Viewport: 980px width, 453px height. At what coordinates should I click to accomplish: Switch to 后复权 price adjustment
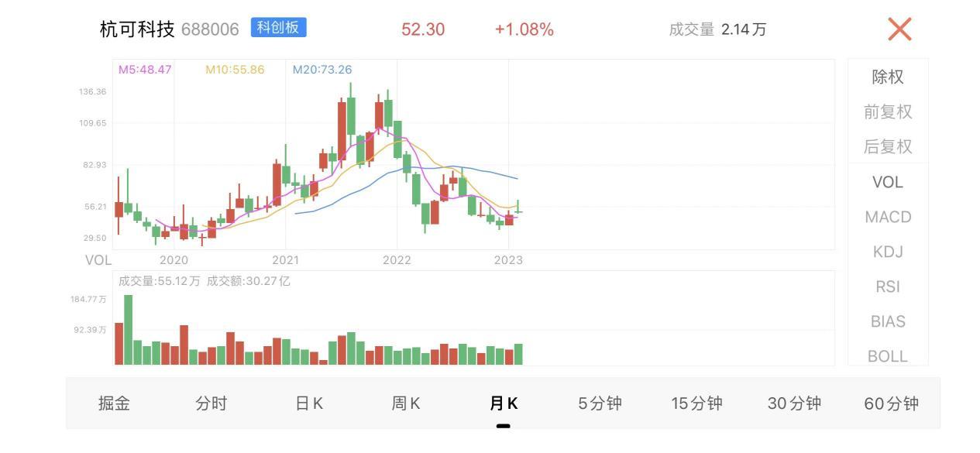(x=888, y=146)
